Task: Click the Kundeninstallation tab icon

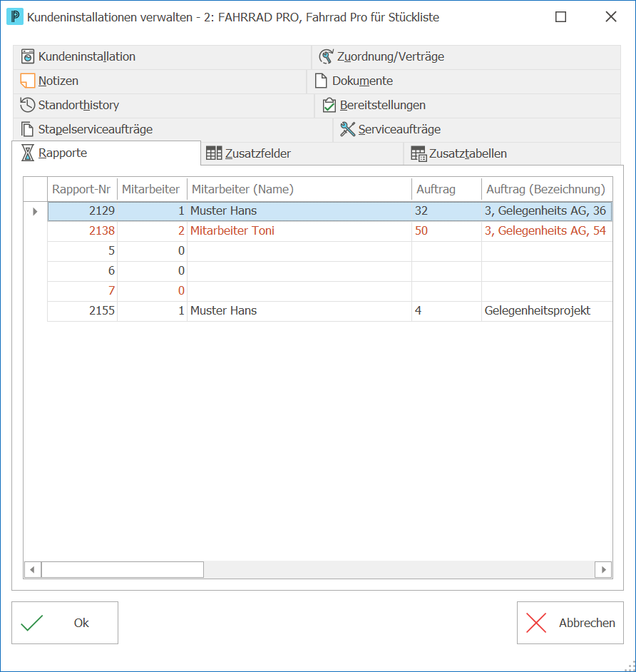Action: (28, 56)
